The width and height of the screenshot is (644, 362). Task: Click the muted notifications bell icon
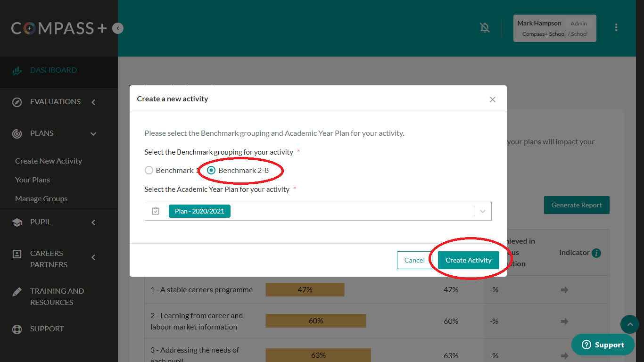pyautogui.click(x=485, y=28)
